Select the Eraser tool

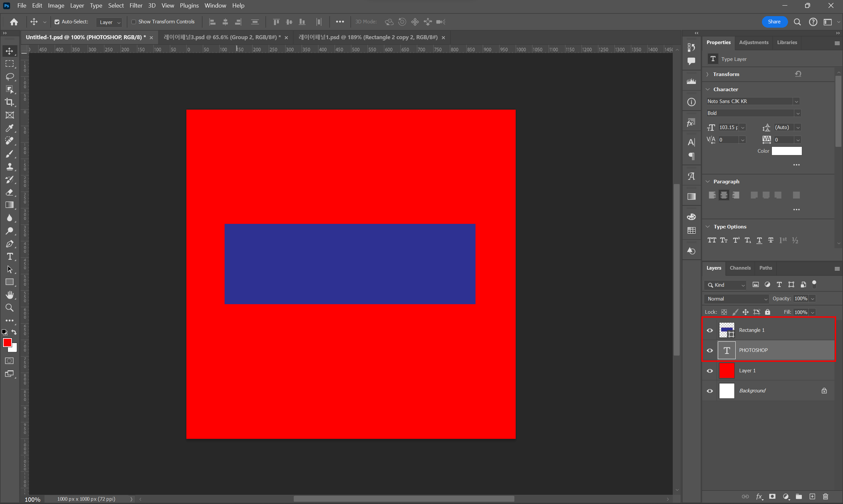10,192
